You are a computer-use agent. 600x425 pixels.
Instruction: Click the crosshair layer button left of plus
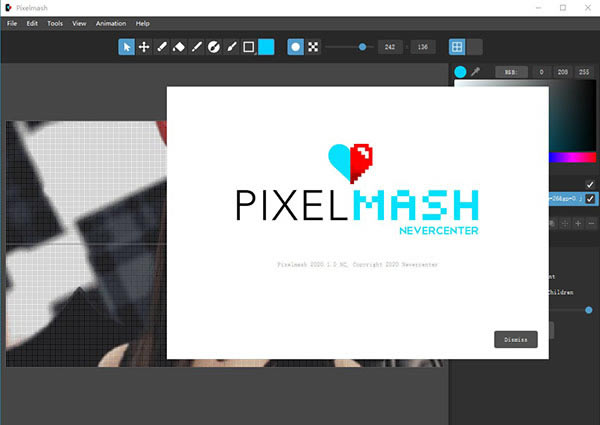[565, 223]
